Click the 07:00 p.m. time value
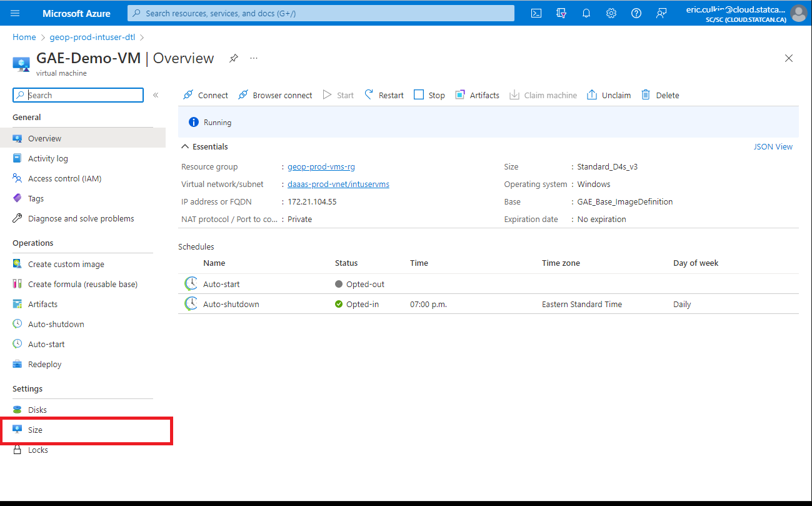Screen dimensions: 812x506 coord(428,304)
